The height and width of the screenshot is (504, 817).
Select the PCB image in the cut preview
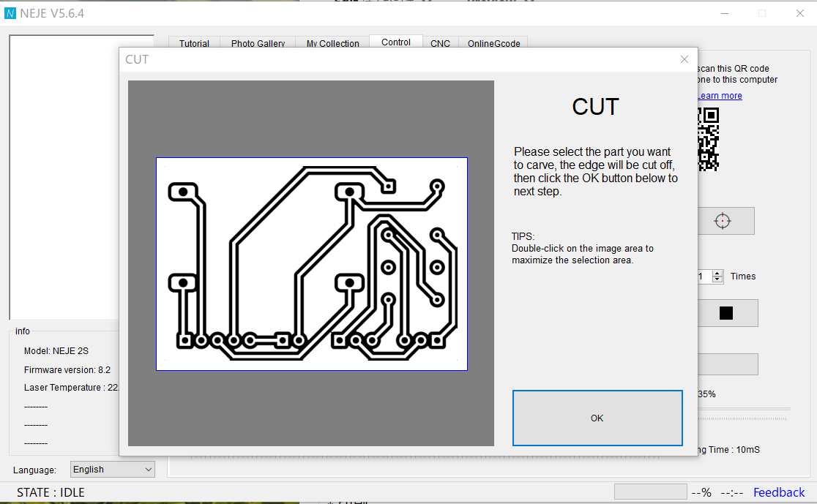tap(312, 264)
